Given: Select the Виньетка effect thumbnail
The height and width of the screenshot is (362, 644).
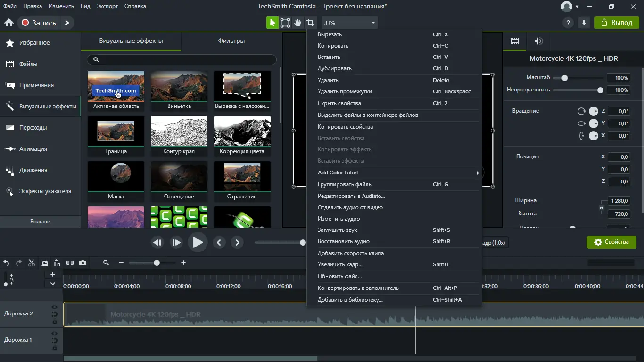Looking at the screenshot, I should [179, 86].
